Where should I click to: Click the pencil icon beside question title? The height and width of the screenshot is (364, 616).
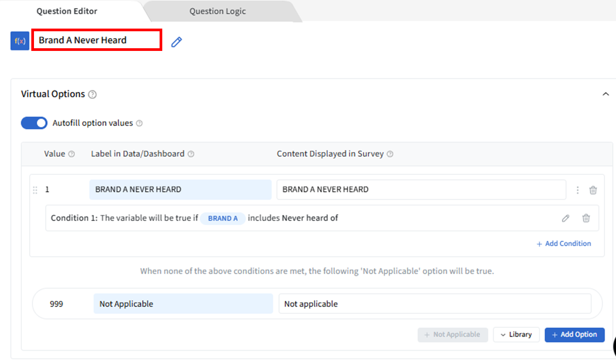(x=177, y=42)
